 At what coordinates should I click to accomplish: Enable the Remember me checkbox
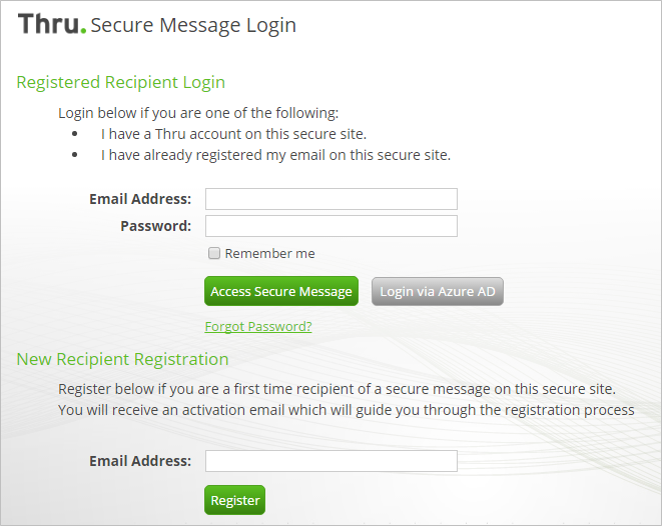(x=214, y=253)
